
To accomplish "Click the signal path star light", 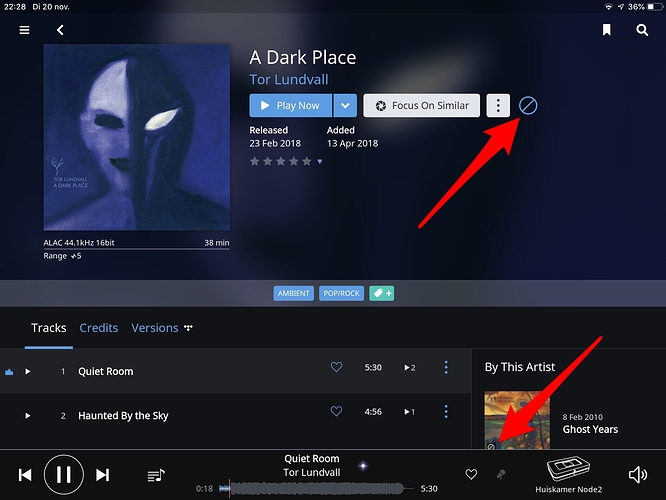I will click(363, 466).
